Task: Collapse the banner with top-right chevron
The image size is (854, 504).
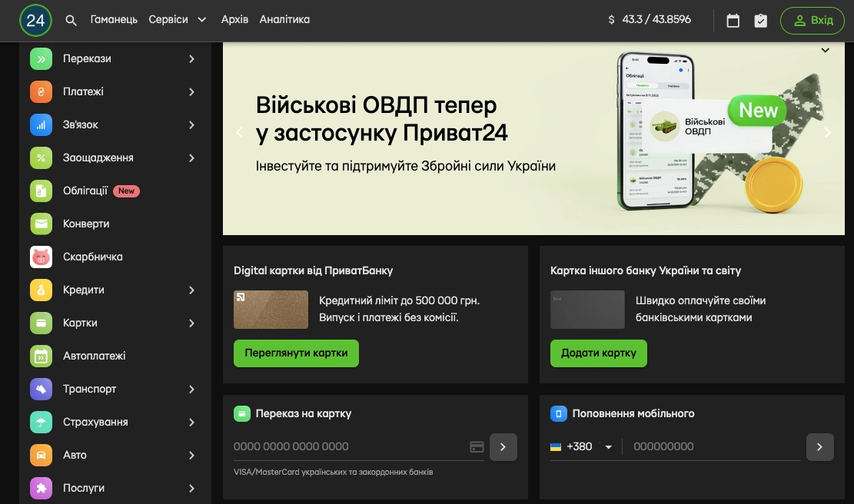Action: pyautogui.click(x=825, y=51)
